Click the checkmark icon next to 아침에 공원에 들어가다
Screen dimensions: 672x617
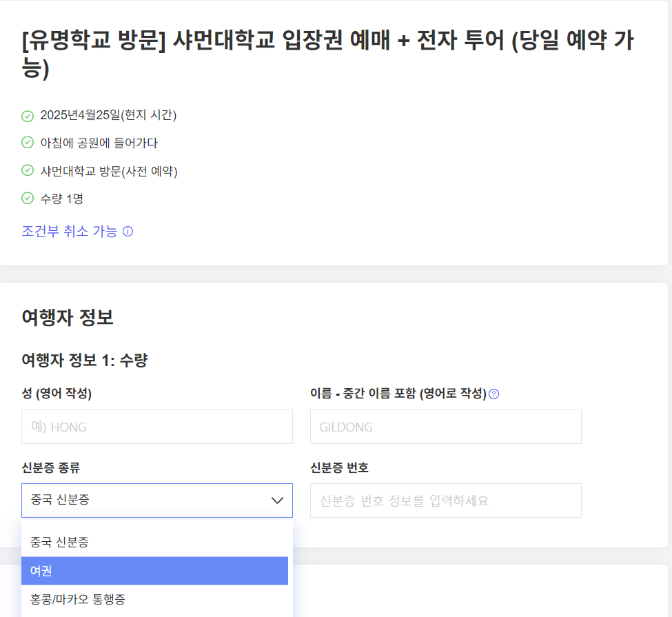pos(28,143)
